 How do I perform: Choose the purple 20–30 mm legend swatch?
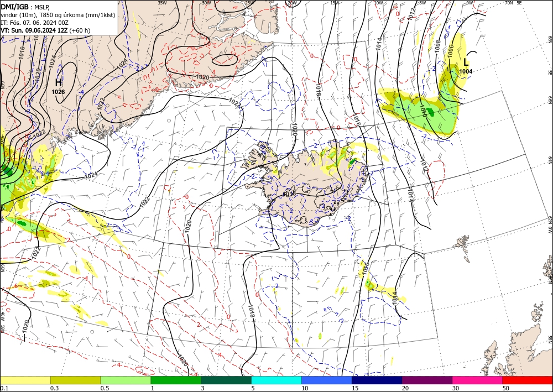coord(427,380)
